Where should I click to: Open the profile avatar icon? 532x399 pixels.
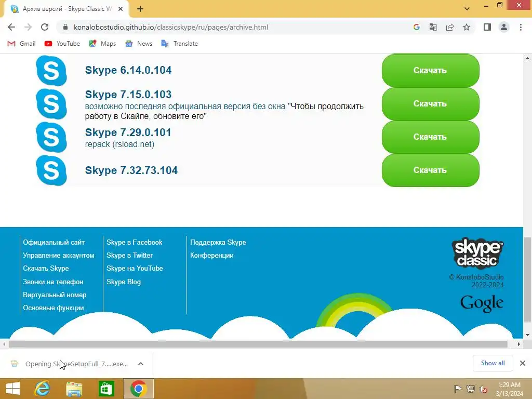pyautogui.click(x=504, y=27)
